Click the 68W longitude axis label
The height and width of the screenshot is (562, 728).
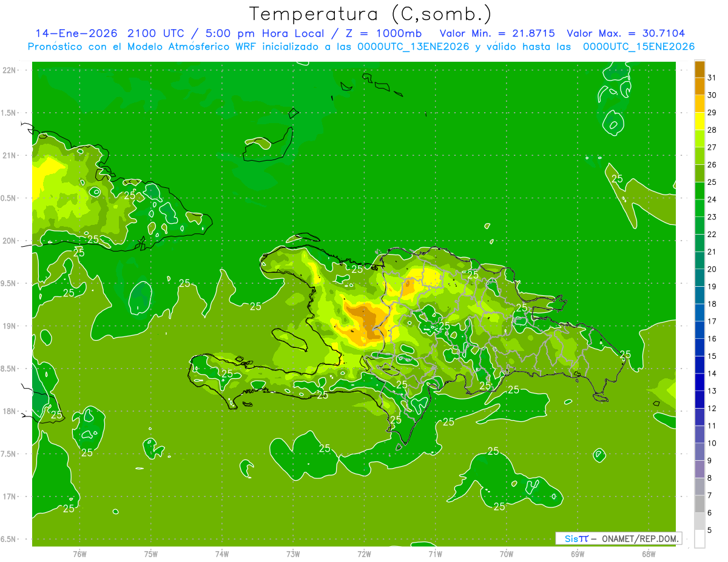click(x=649, y=554)
